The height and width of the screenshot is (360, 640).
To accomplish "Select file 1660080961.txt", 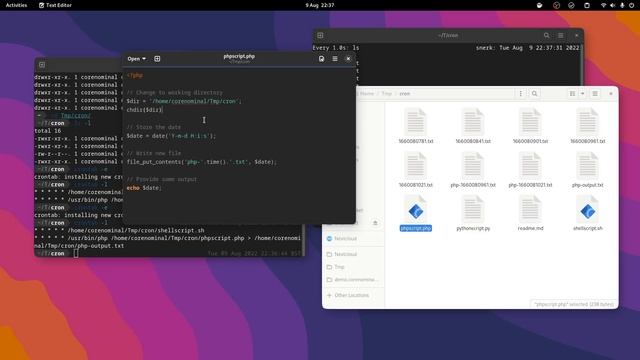I will (x=588, y=126).
